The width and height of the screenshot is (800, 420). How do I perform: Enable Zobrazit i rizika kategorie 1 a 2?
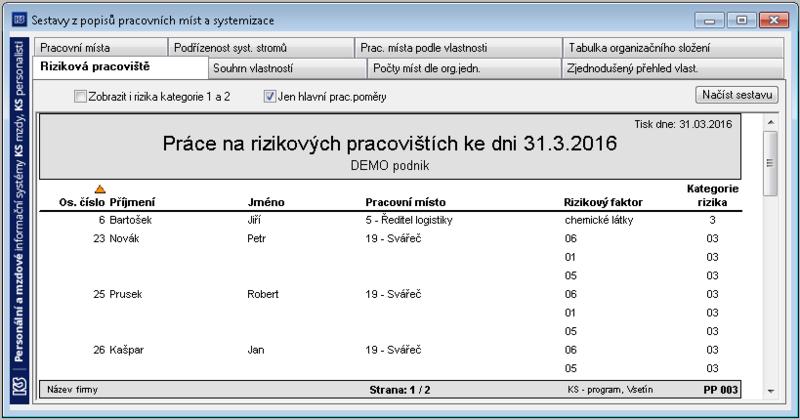80,96
